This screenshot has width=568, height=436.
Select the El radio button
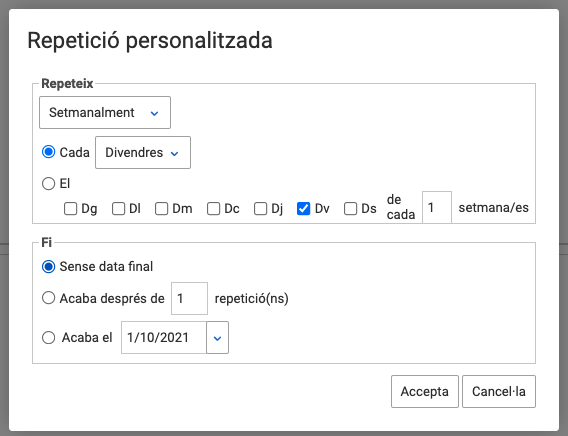[48, 184]
